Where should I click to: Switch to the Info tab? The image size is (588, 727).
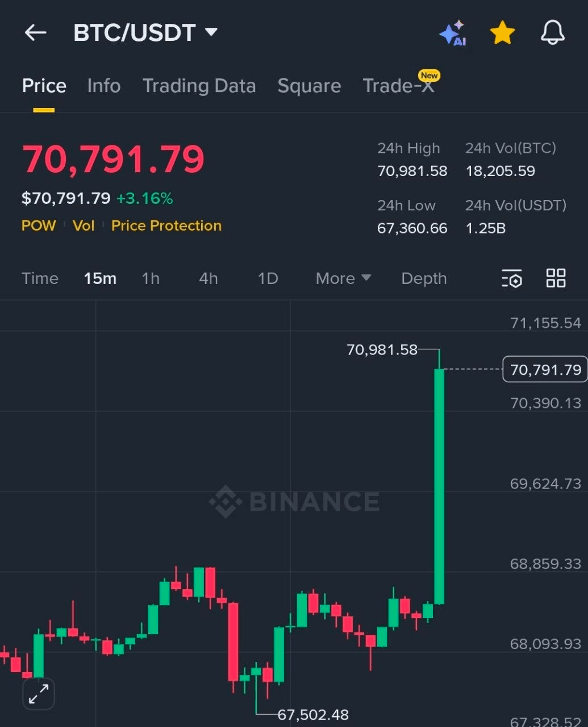coord(104,86)
